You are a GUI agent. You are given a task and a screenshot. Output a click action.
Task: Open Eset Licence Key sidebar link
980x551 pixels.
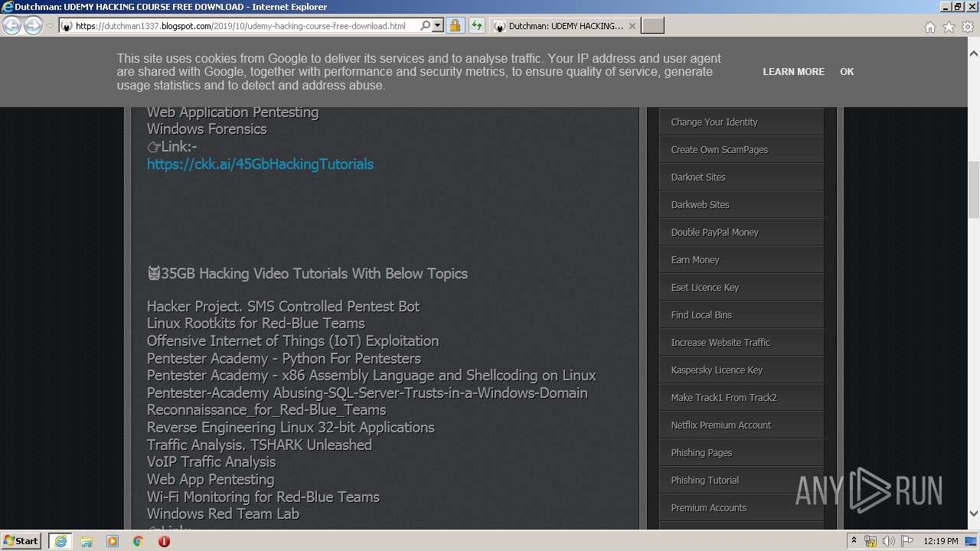click(741, 287)
